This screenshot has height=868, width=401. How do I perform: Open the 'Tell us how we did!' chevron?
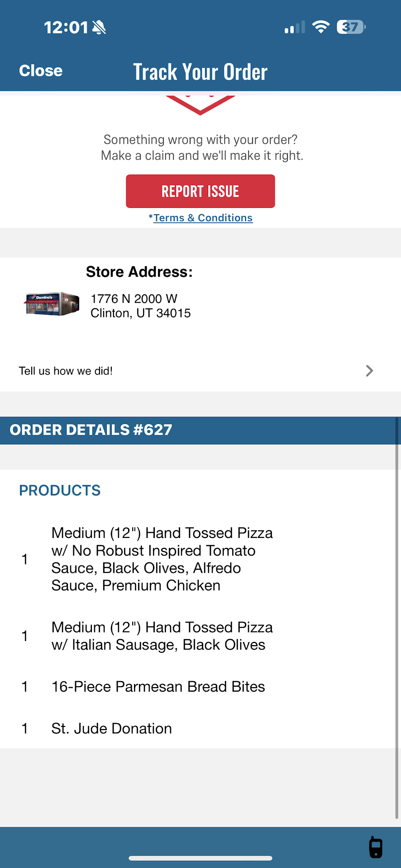(369, 371)
